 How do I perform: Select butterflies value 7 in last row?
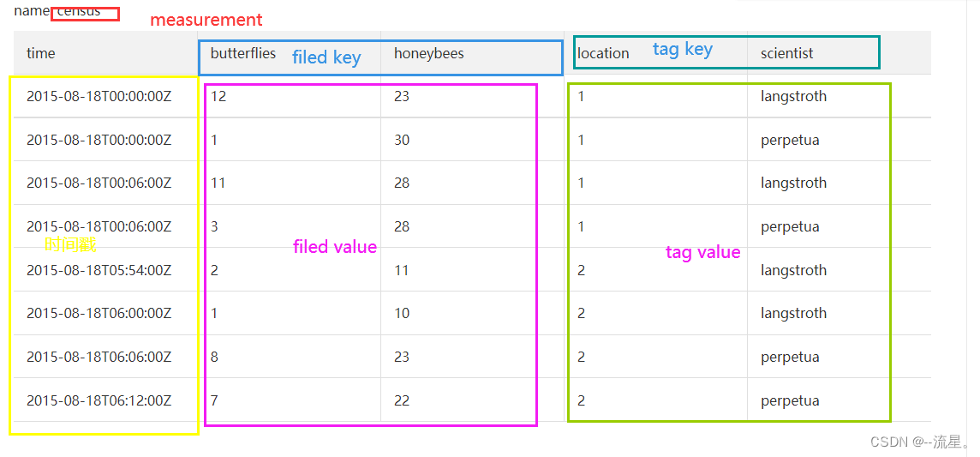pos(214,400)
